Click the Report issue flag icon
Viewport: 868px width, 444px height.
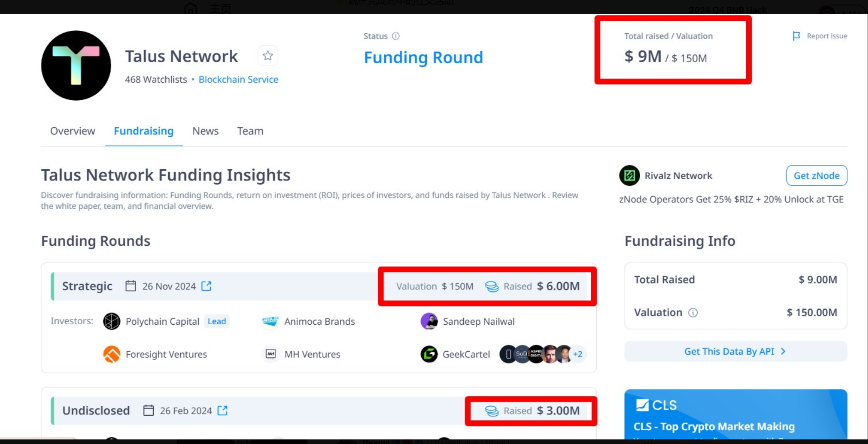(796, 36)
